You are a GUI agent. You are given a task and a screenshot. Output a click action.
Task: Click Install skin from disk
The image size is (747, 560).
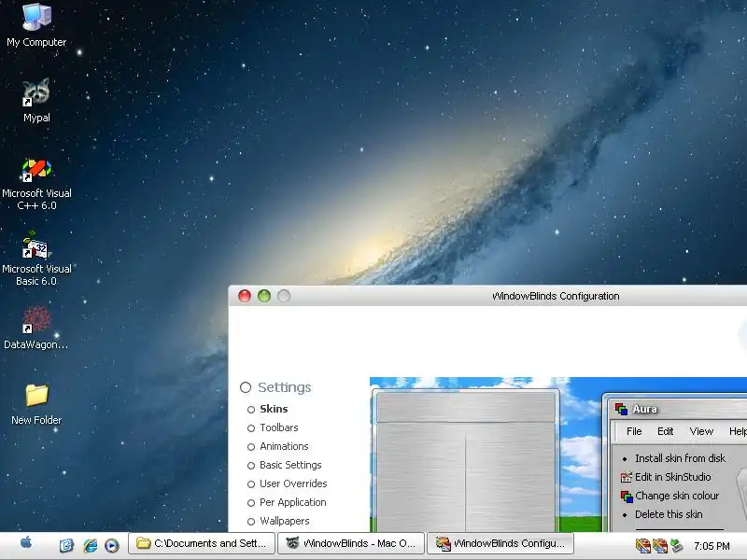pos(680,458)
